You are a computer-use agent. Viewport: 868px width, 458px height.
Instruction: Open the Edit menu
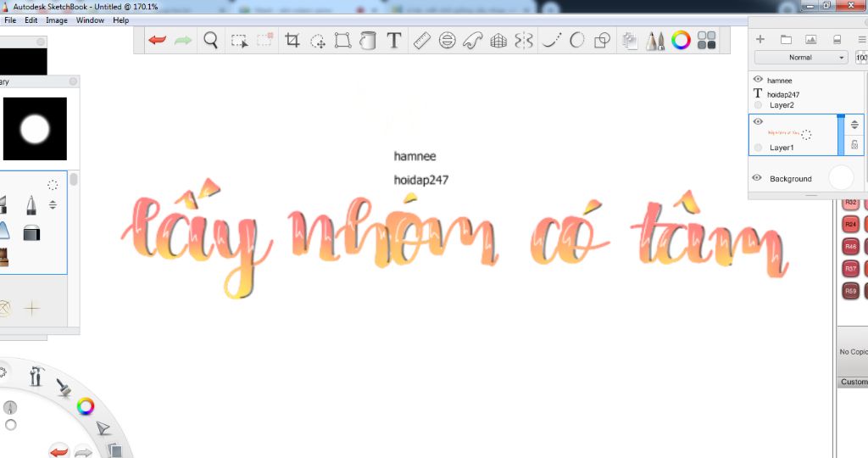tap(31, 20)
